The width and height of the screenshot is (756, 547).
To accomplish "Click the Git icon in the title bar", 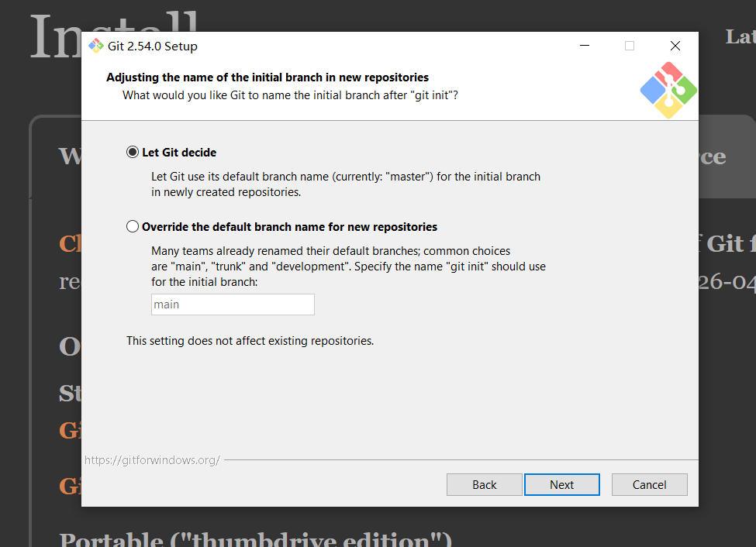I will click(x=96, y=46).
